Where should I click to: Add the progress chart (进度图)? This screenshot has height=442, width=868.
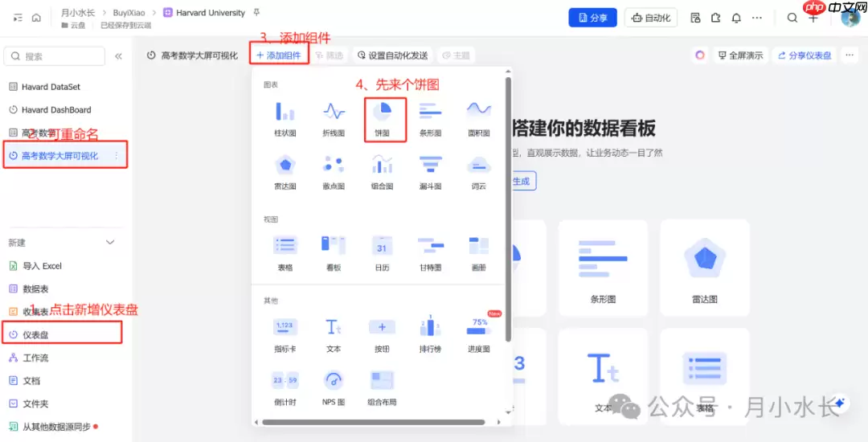click(479, 334)
